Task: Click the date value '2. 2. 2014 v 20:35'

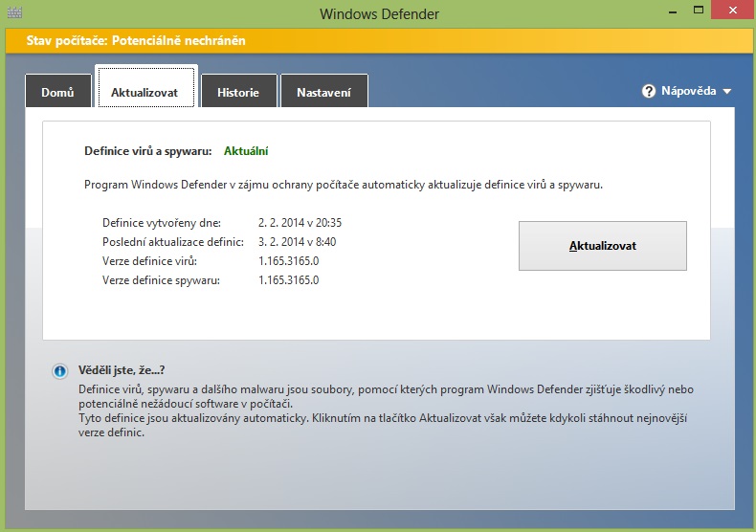Action: coord(300,223)
